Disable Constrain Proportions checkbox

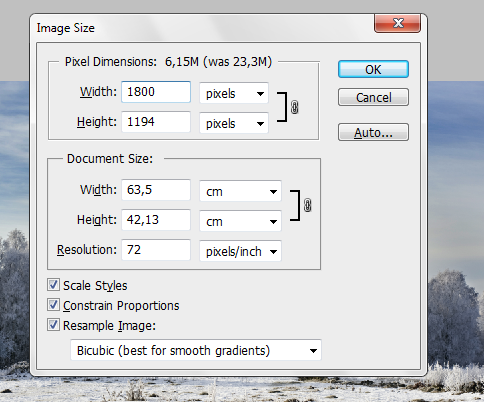tap(53, 305)
